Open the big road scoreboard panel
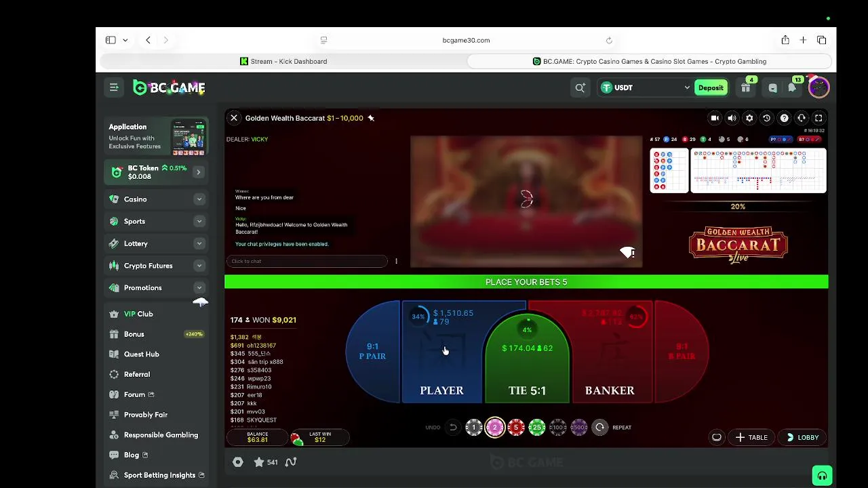 point(758,171)
